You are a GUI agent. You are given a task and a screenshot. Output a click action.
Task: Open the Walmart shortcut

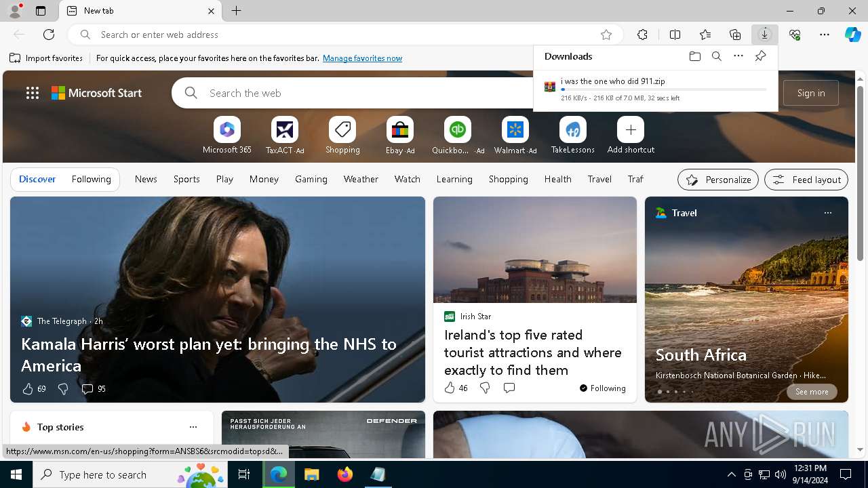(515, 135)
